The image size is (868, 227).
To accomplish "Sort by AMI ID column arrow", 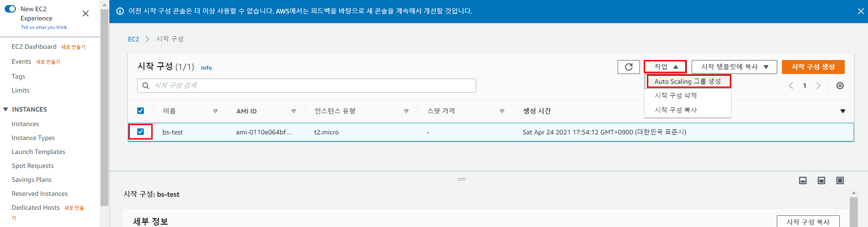I will click(x=294, y=111).
